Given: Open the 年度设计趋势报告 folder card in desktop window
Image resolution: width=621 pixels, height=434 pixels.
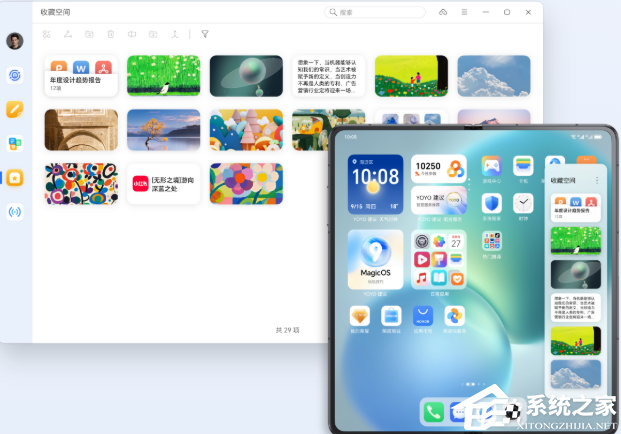Looking at the screenshot, I should (81, 76).
